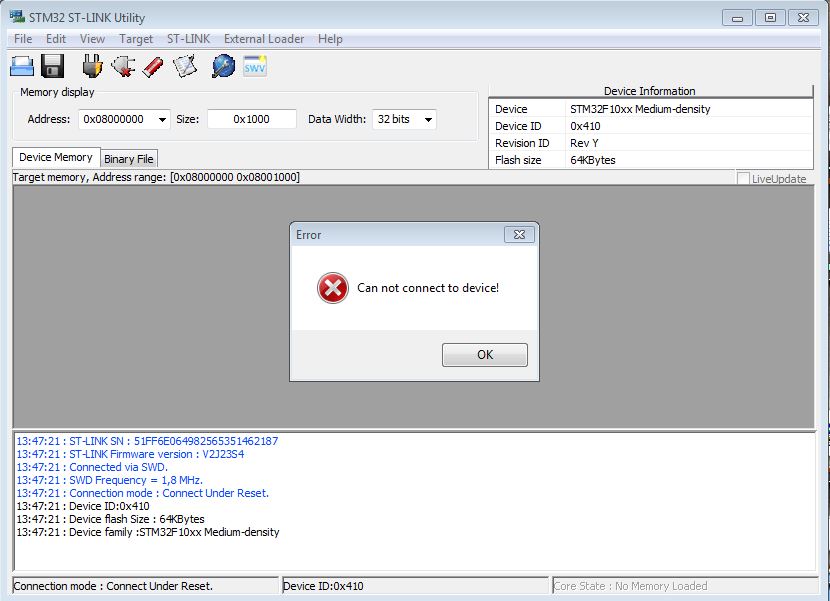Click the Disconnect from target icon
Image resolution: width=830 pixels, height=601 pixels.
123,66
